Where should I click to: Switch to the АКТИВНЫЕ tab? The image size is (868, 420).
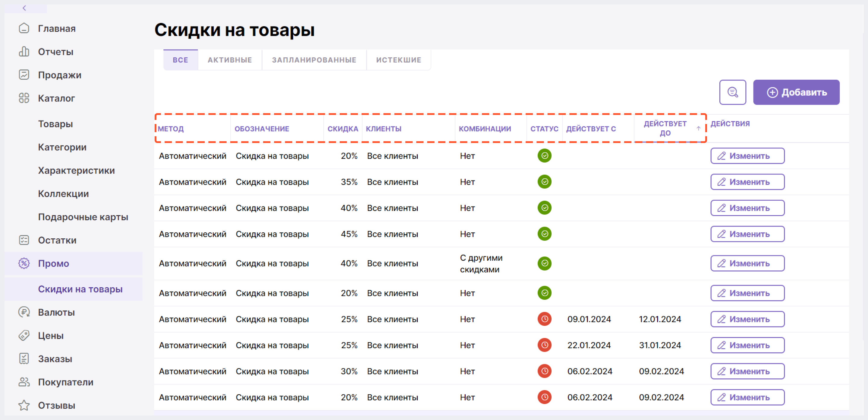click(230, 60)
